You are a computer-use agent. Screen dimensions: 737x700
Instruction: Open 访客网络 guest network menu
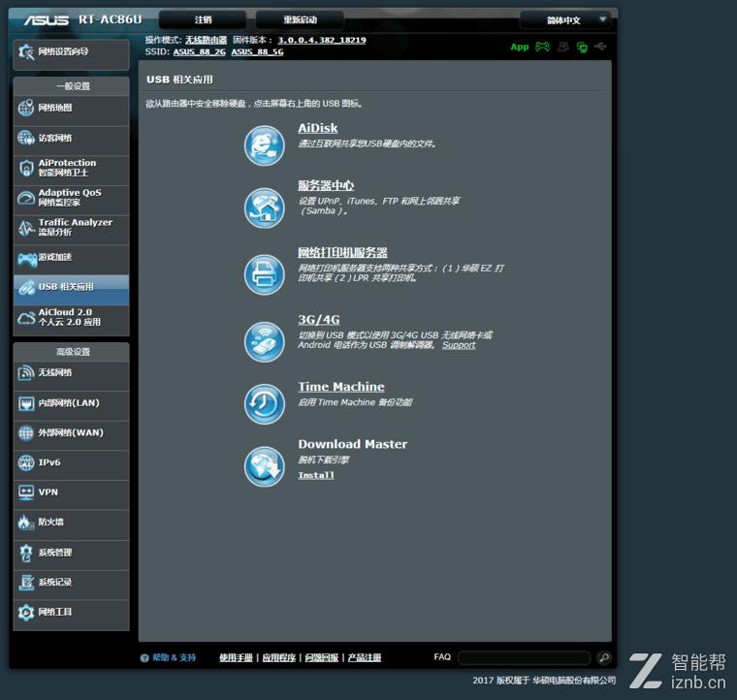coord(72,139)
